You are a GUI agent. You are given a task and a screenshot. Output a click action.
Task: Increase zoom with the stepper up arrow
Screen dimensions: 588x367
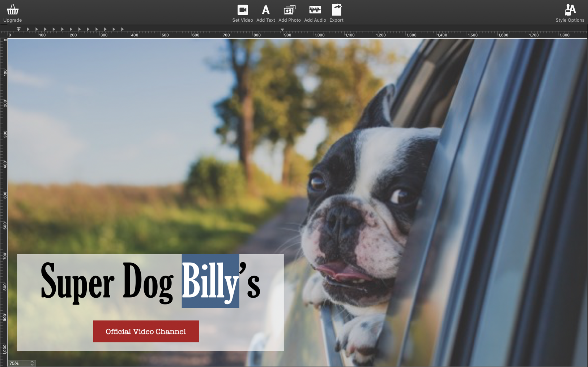(x=31, y=362)
